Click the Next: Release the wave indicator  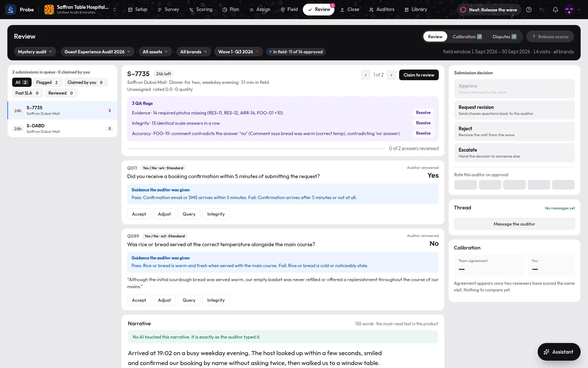(489, 10)
